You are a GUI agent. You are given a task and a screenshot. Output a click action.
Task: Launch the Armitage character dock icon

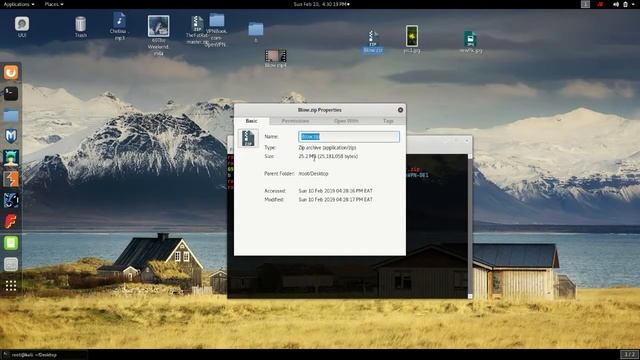(11, 158)
